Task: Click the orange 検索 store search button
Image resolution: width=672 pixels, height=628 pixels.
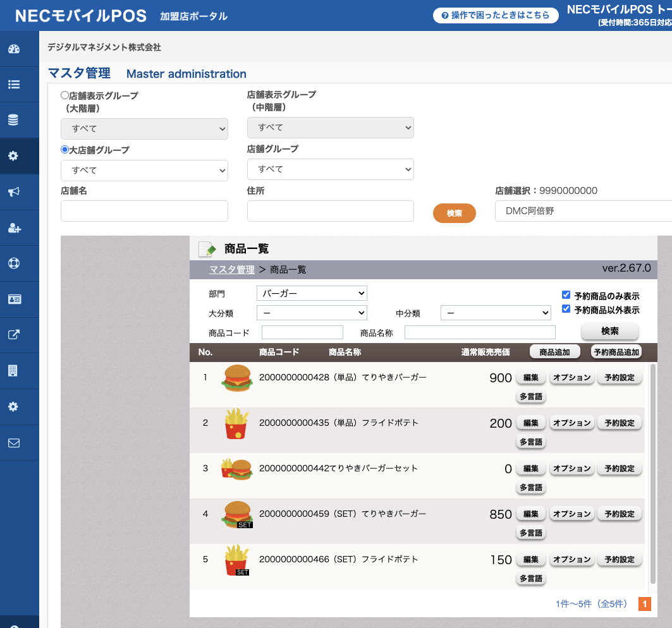Action: 455,214
